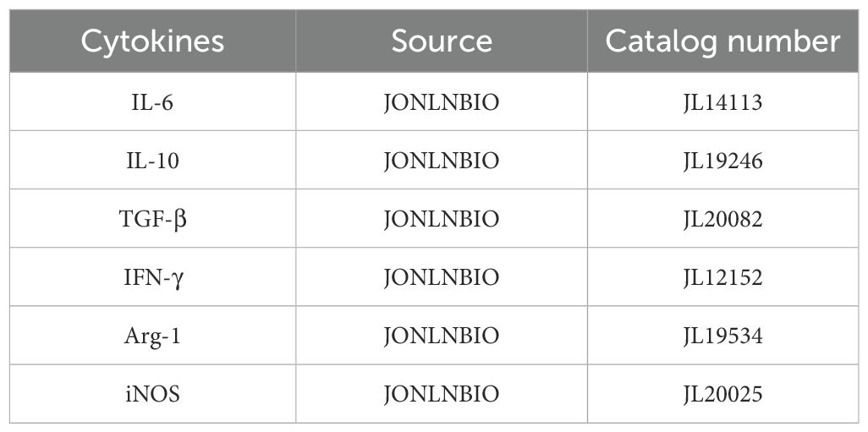Select JONLNBIO source in Arg-1 row
This screenshot has height=432, width=868.
(x=441, y=336)
